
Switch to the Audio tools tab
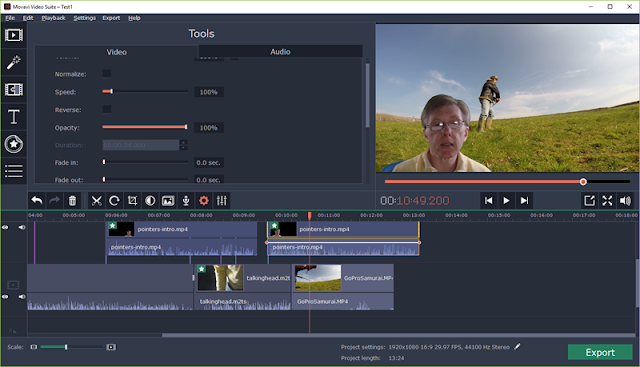pyautogui.click(x=280, y=51)
